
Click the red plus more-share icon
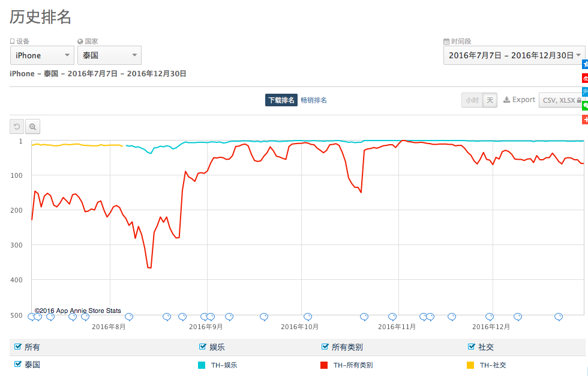[x=585, y=120]
